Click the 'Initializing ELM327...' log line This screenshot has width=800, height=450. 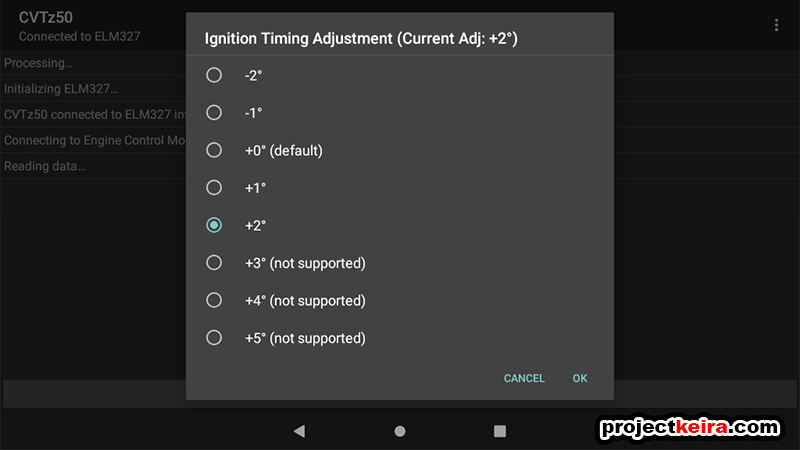61,89
